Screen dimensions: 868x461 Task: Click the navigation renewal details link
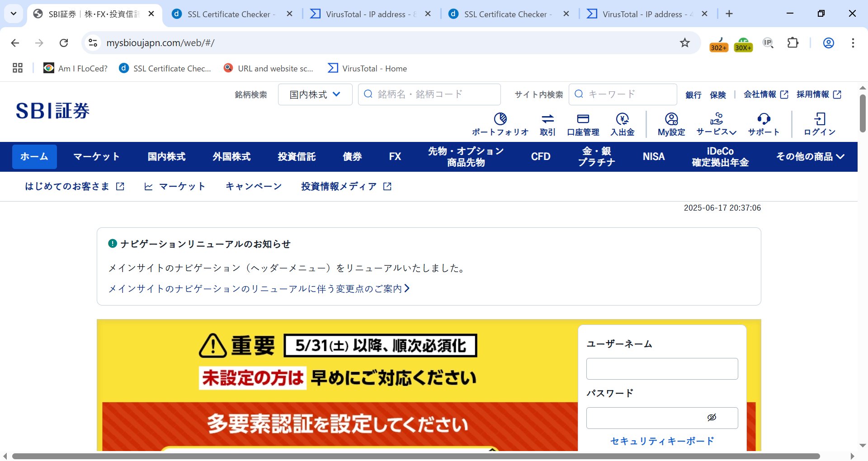(x=259, y=288)
